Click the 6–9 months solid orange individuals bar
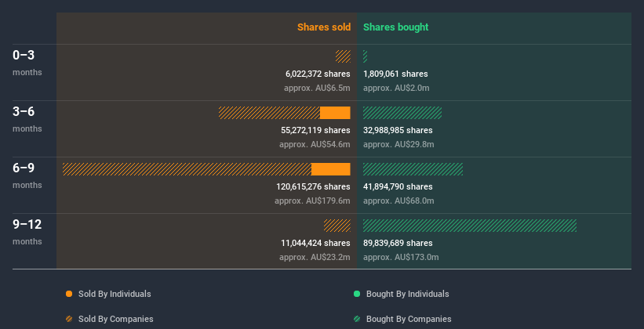The width and height of the screenshot is (644, 329). [330, 169]
